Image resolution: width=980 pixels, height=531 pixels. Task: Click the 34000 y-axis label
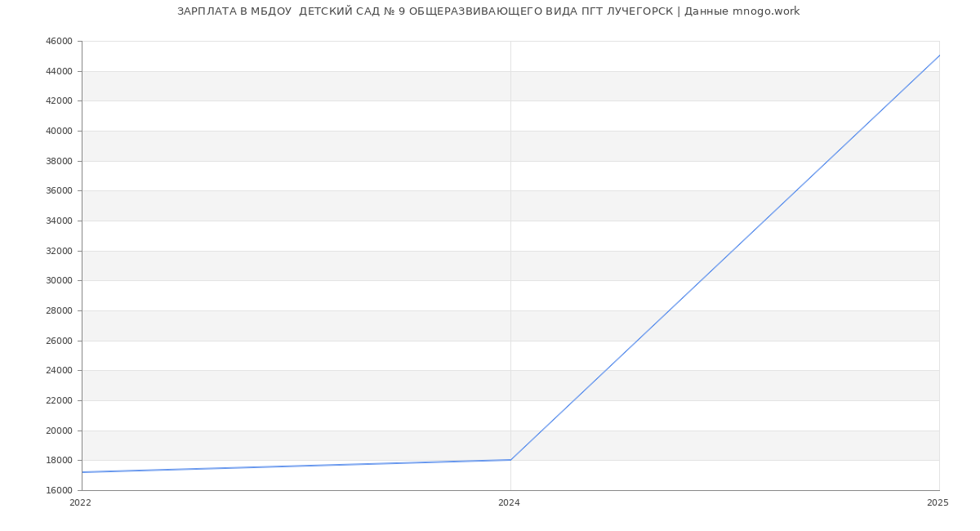coord(59,221)
